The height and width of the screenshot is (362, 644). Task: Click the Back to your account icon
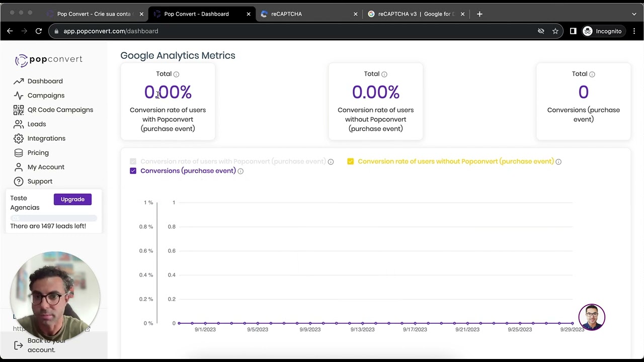[x=19, y=345]
